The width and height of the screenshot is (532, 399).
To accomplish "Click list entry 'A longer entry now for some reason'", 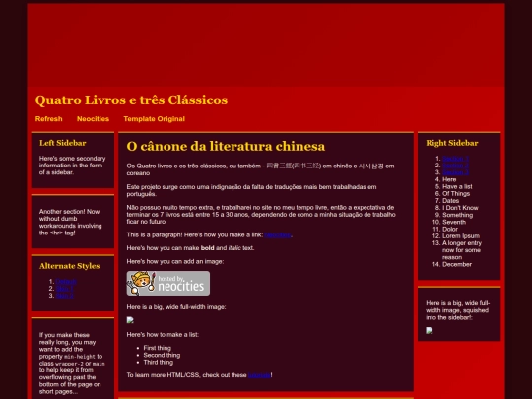I will click(462, 250).
